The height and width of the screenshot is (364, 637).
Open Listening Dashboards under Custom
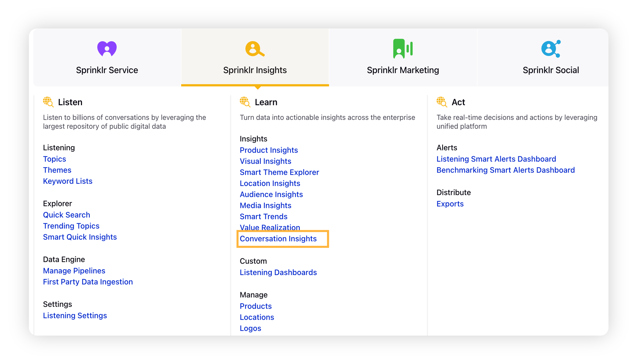278,272
